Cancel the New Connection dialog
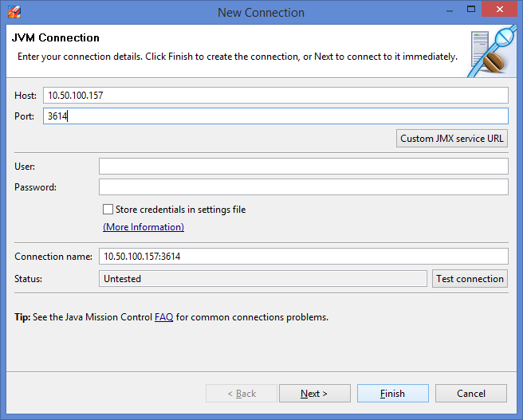 coord(471,394)
